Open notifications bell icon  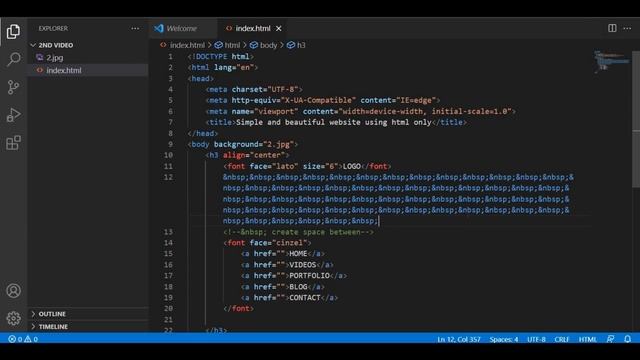point(627,339)
